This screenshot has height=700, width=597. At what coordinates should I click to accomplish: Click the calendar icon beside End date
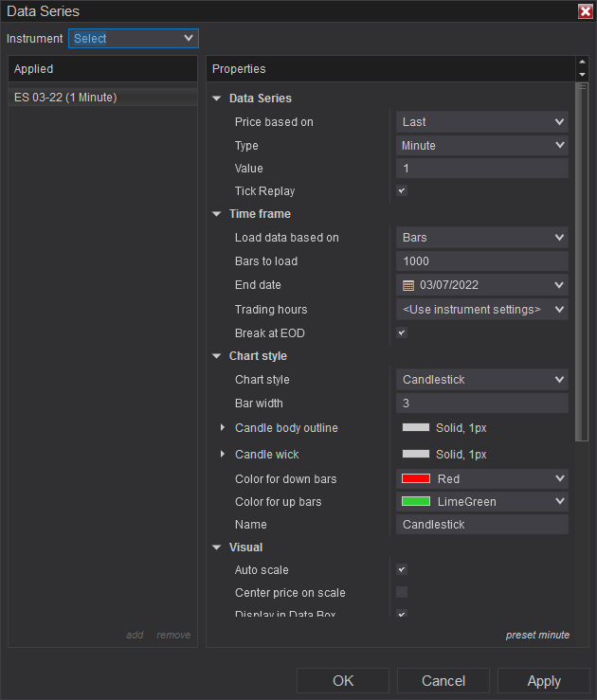tap(408, 285)
